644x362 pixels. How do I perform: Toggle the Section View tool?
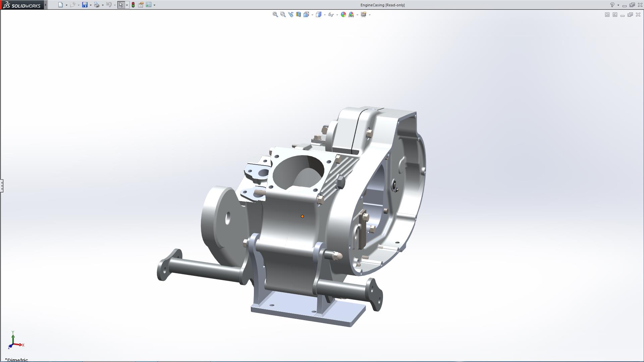(x=298, y=14)
